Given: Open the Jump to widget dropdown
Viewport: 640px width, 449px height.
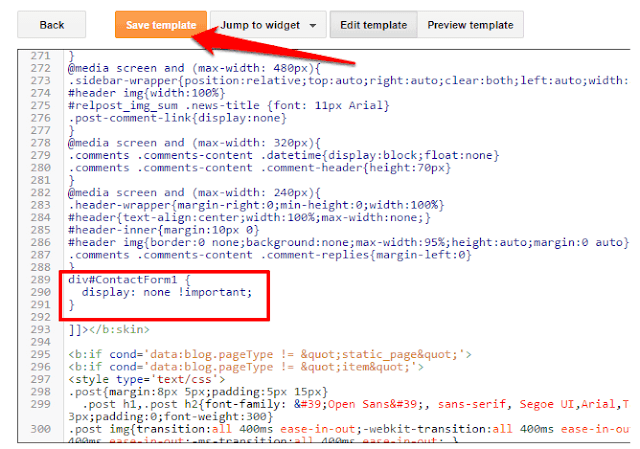Looking at the screenshot, I should 268,25.
